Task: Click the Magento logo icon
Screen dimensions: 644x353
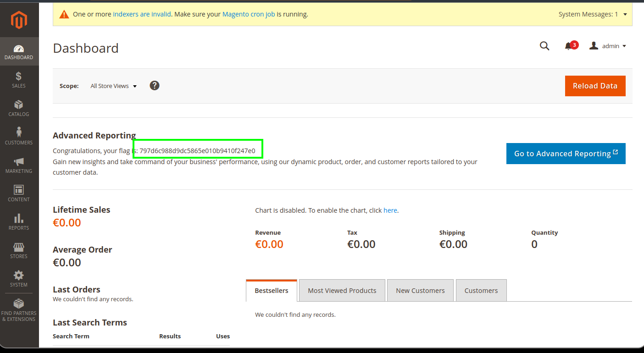Action: click(19, 20)
